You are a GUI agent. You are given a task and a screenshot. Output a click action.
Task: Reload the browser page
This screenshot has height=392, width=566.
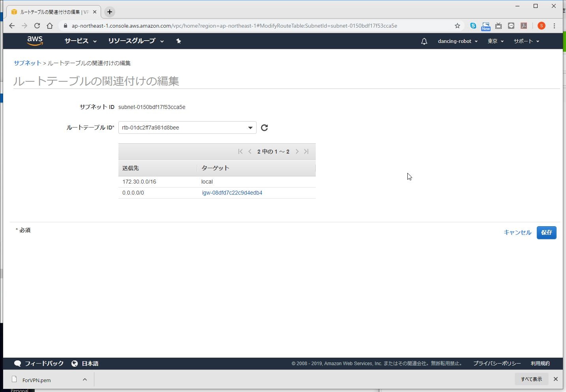[37, 26]
